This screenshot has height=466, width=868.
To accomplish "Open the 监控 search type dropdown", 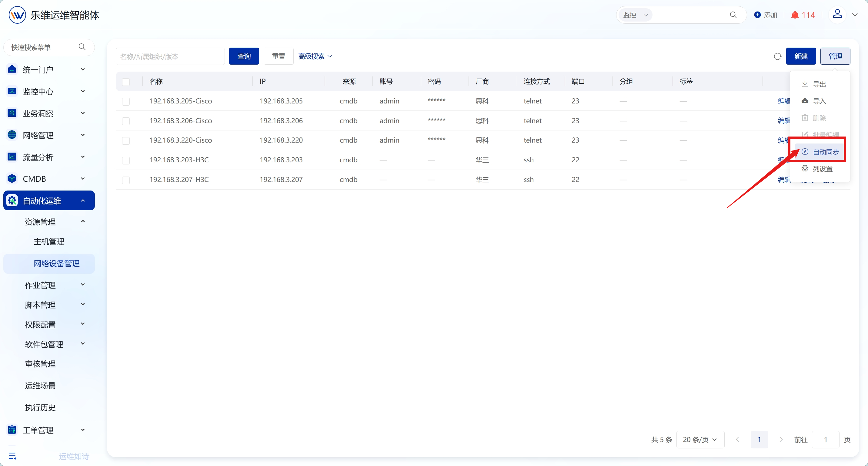I will coord(636,15).
